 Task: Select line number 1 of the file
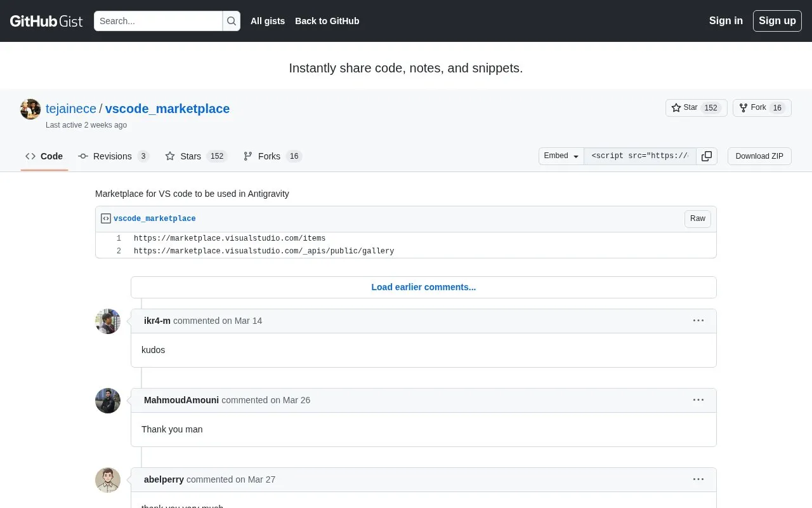pos(112,239)
